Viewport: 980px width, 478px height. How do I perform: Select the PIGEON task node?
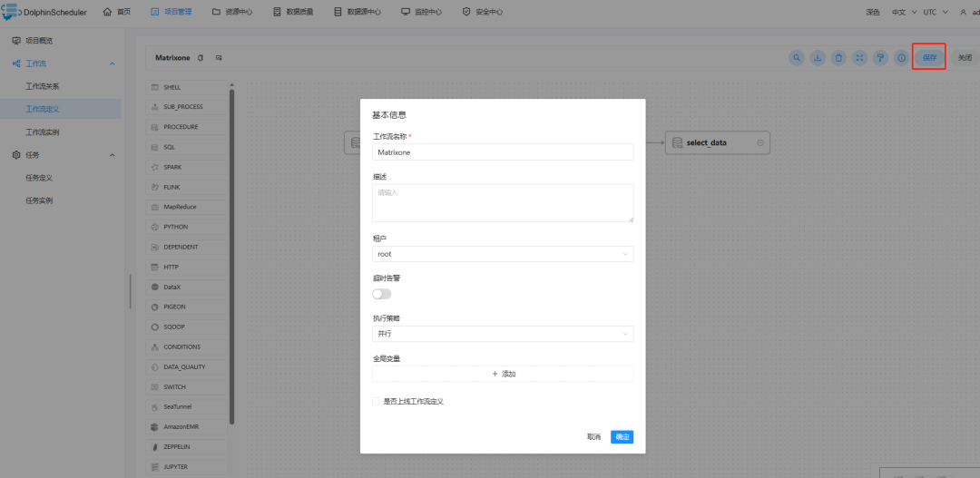tap(186, 307)
